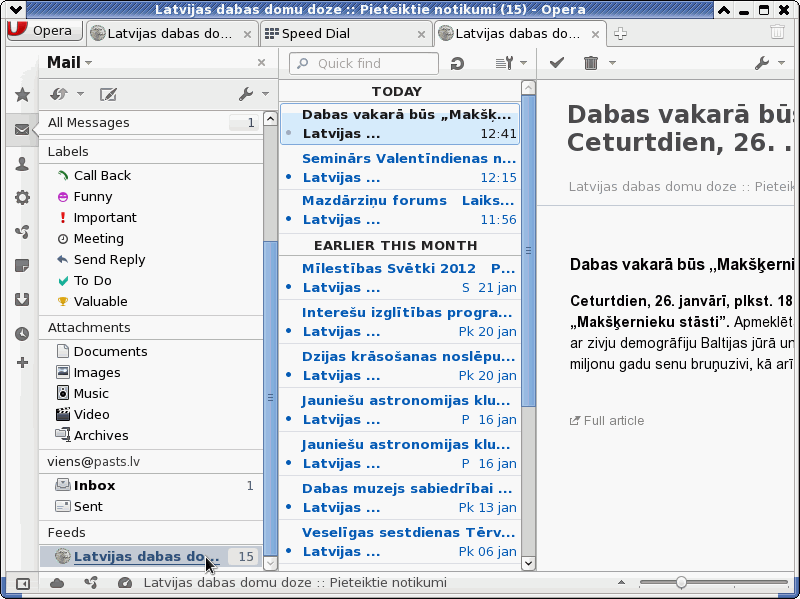
Task: Open window menu arrow in title bar
Action: 16,9
